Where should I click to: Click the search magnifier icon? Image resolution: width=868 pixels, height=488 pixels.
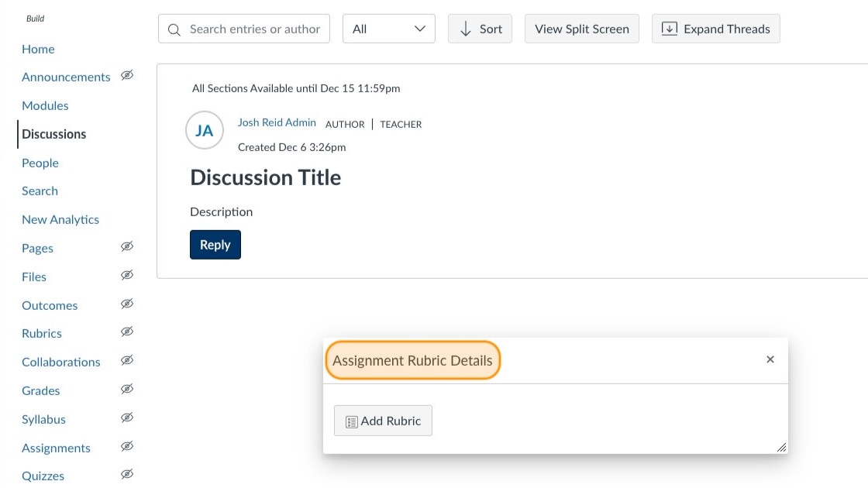click(x=174, y=29)
